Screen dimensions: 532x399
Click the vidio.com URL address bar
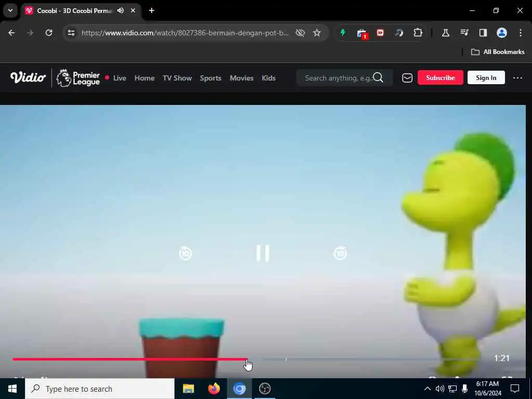185,33
